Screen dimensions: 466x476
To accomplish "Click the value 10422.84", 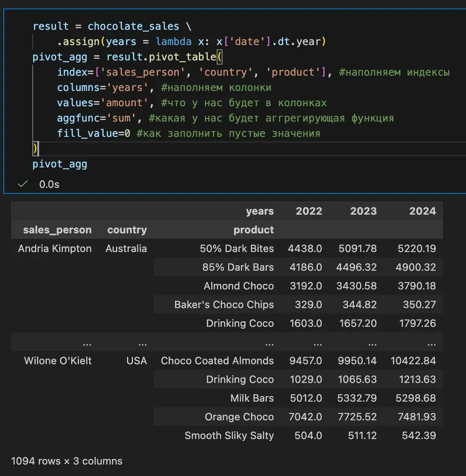I will [x=413, y=361].
